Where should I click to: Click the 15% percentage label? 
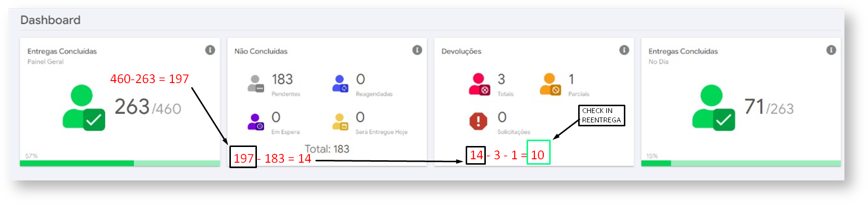652,156
